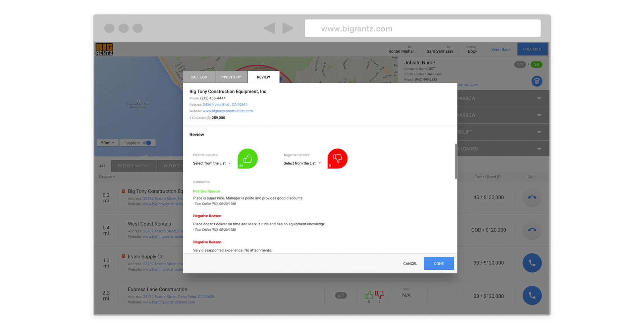
Task: Click the 7/7 count badge
Action: point(520,64)
